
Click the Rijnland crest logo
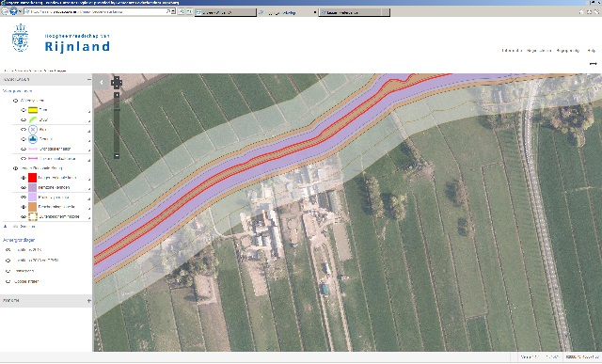21,38
